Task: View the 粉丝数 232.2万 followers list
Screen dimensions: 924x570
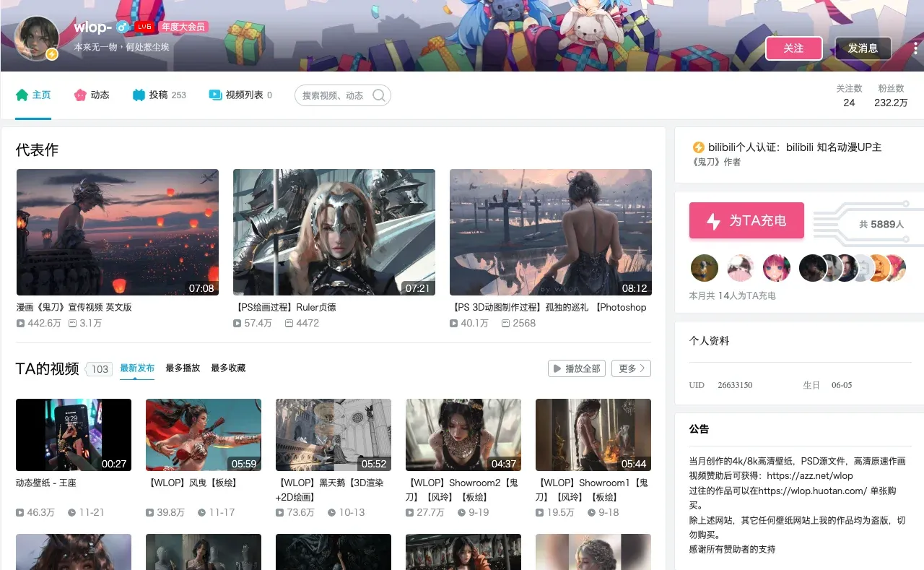Action: [891, 95]
